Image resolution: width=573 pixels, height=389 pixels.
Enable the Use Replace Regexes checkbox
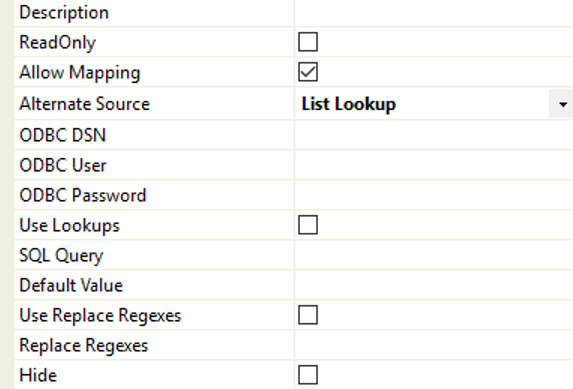(x=308, y=315)
